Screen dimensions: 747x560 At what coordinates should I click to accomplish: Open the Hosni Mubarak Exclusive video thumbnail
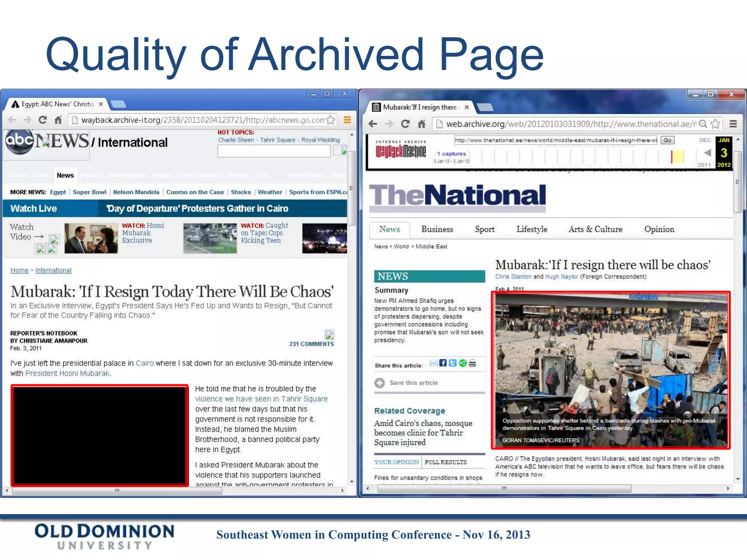click(x=91, y=238)
